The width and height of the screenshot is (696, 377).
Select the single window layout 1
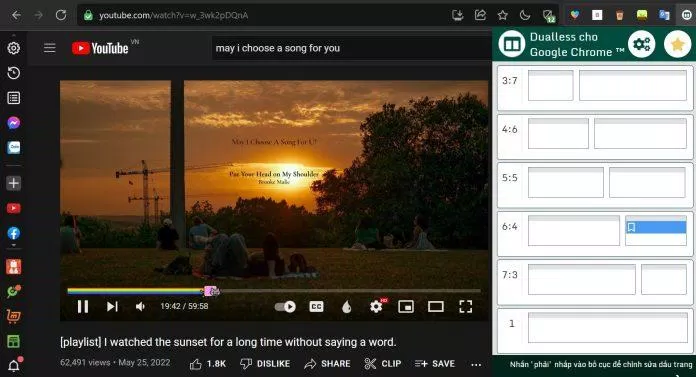click(608, 328)
